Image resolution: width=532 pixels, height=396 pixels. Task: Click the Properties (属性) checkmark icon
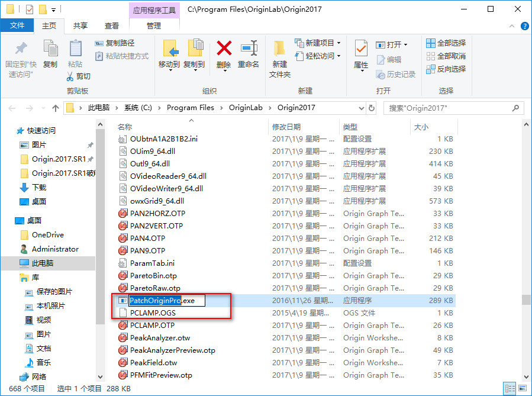(360, 48)
